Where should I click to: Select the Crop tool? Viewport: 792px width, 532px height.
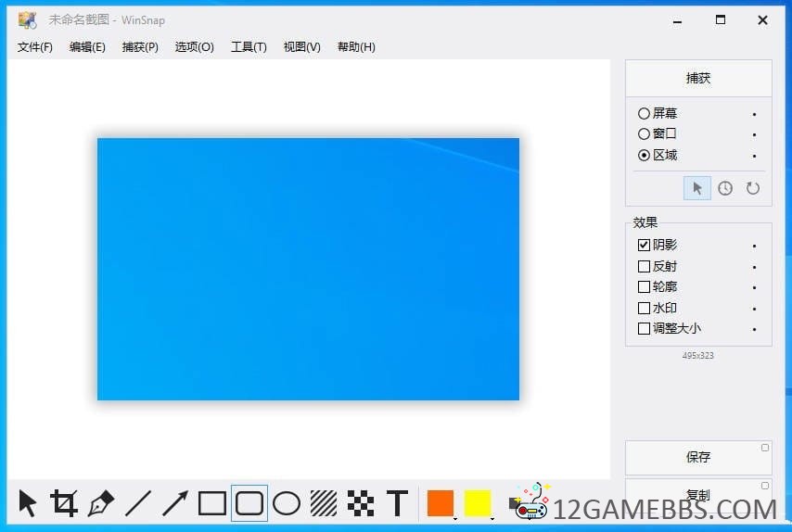[x=64, y=503]
